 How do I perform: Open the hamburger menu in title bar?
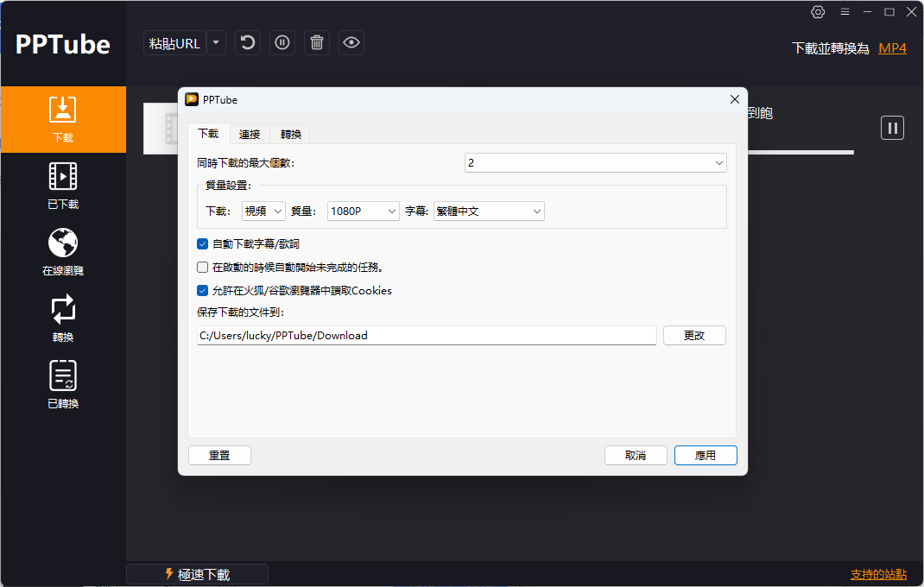(x=845, y=12)
